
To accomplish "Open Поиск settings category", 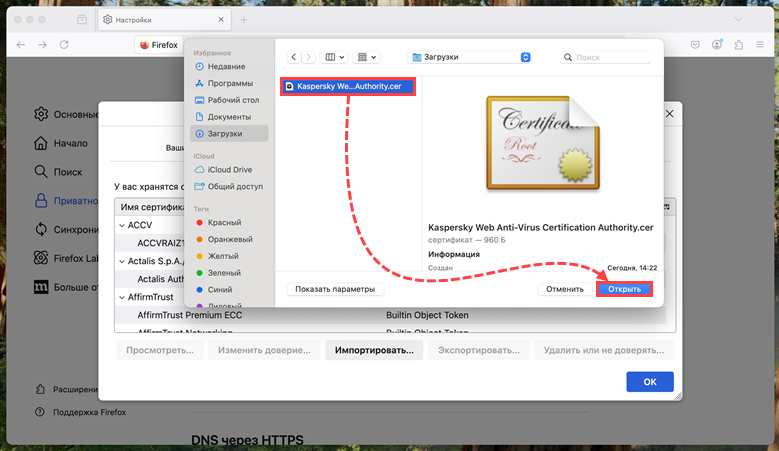I will pos(58,172).
